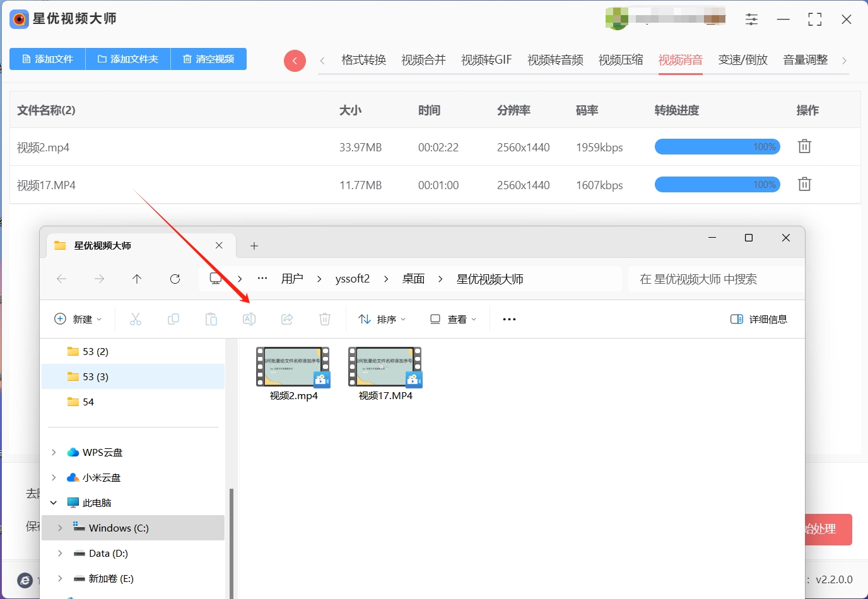Screen dimensions: 868x599
Task: Switch to the 视频转GIF tab
Action: point(486,60)
